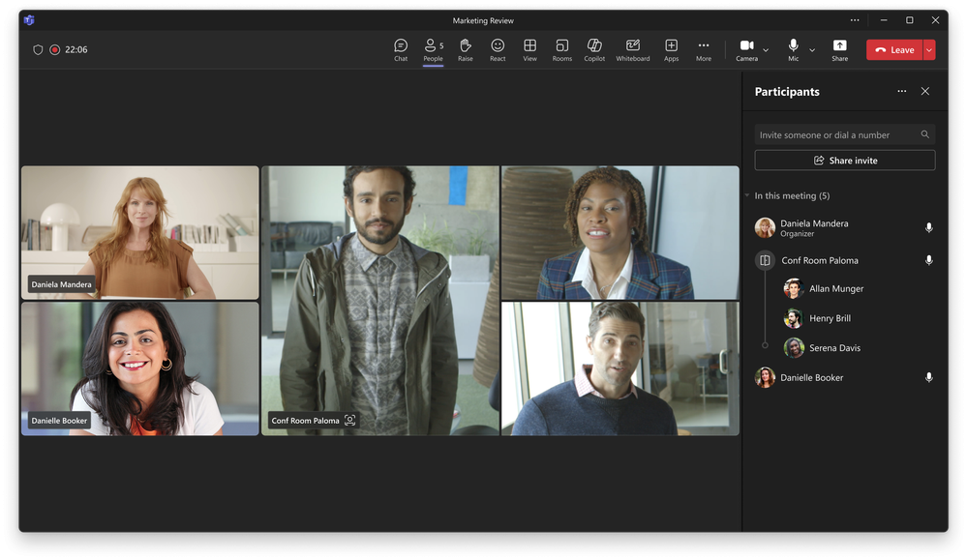Launch Copilot from the toolbar

594,49
